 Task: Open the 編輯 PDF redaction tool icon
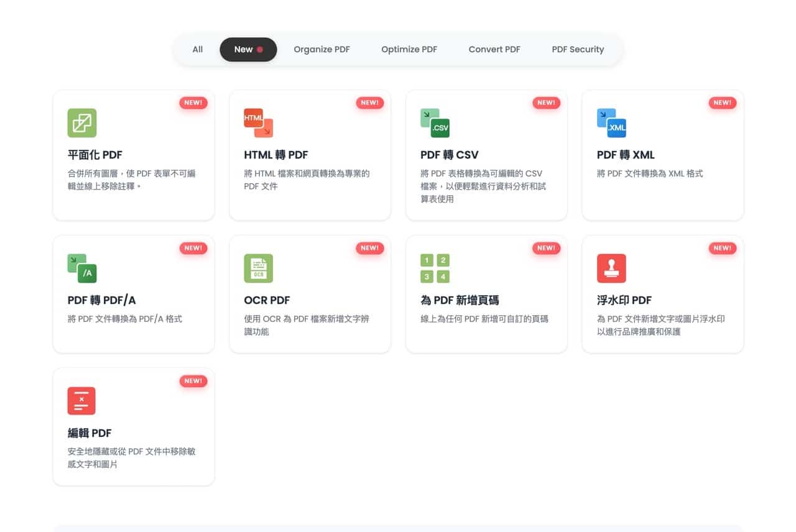coord(82,400)
